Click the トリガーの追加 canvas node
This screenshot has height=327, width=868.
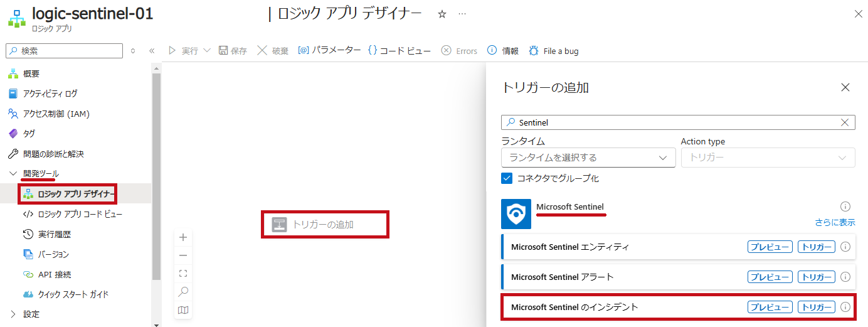(x=325, y=224)
